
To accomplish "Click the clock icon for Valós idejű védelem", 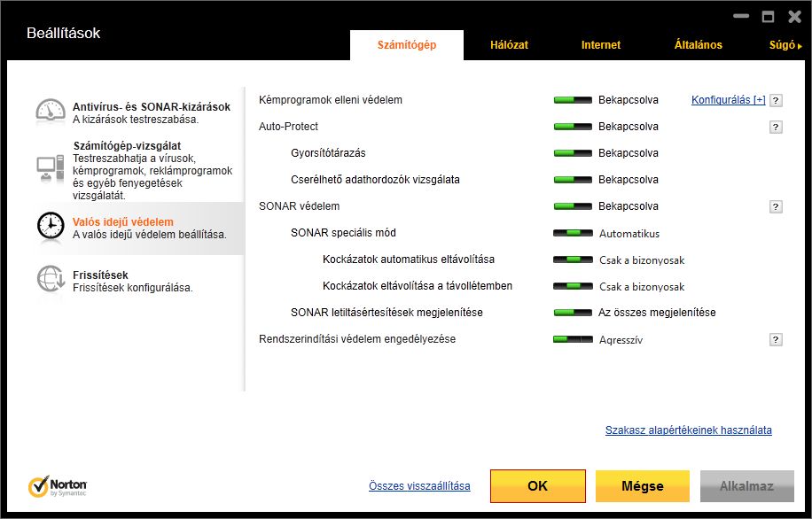I will pyautogui.click(x=51, y=227).
